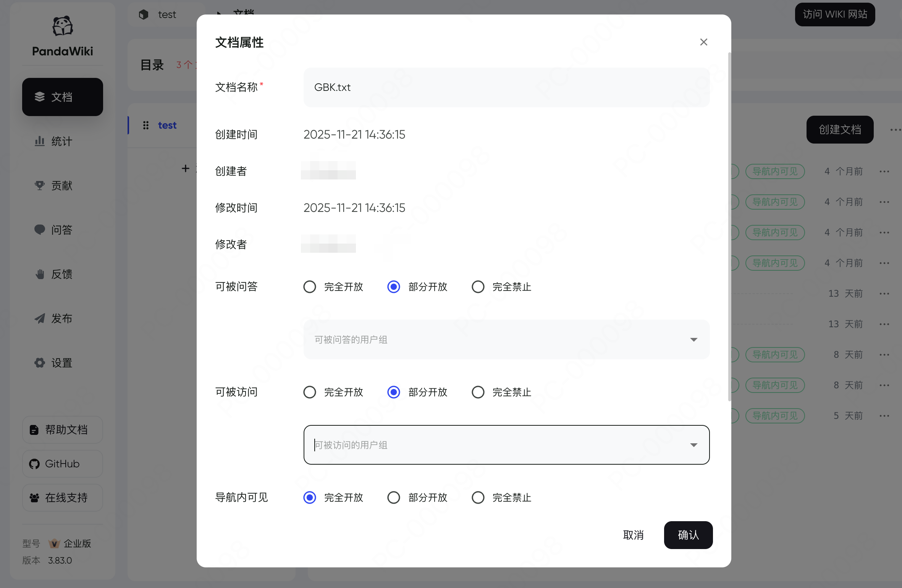Click the 取消 button
Viewport: 902px width, 588px height.
click(x=633, y=535)
